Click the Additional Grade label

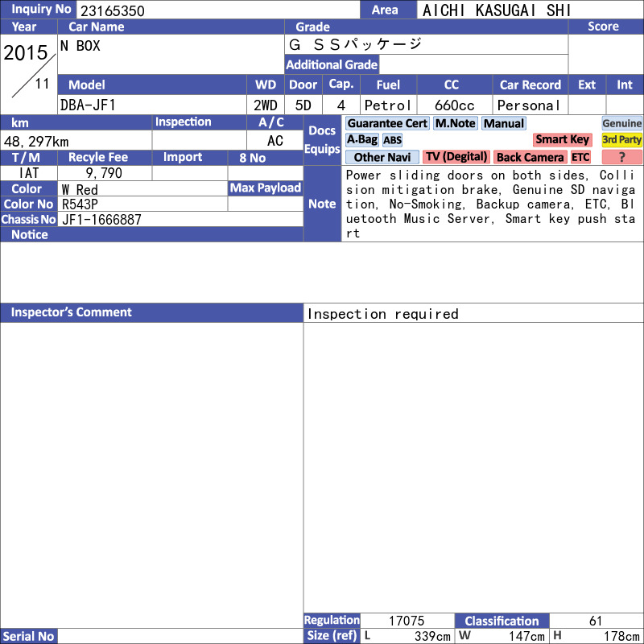coord(332,64)
